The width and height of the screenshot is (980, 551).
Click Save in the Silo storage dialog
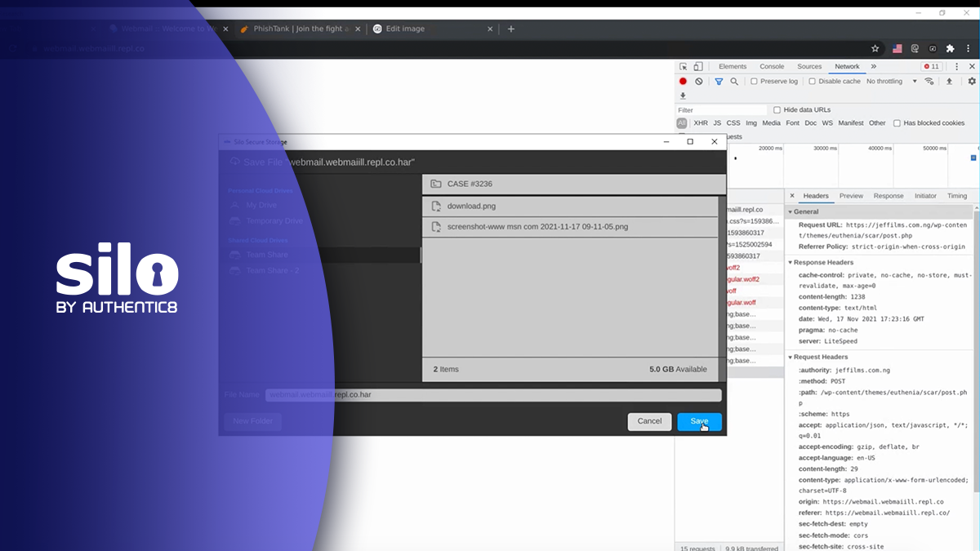click(x=699, y=421)
